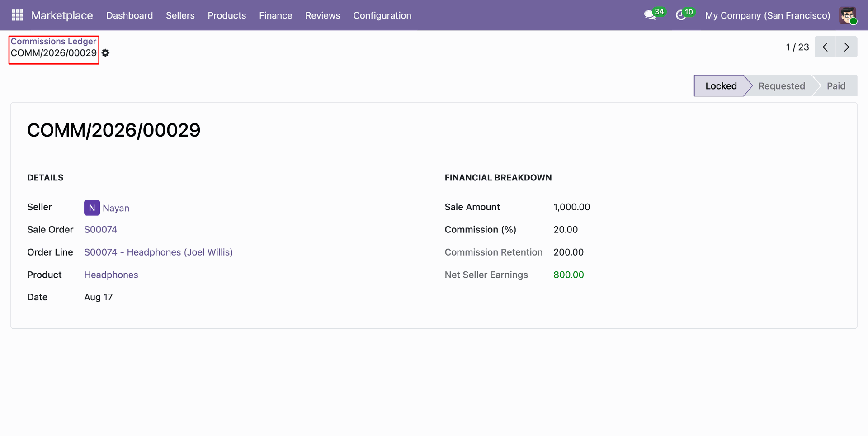
Task: Open the gear actions menu beside COMM/2026/00029
Action: (x=106, y=53)
